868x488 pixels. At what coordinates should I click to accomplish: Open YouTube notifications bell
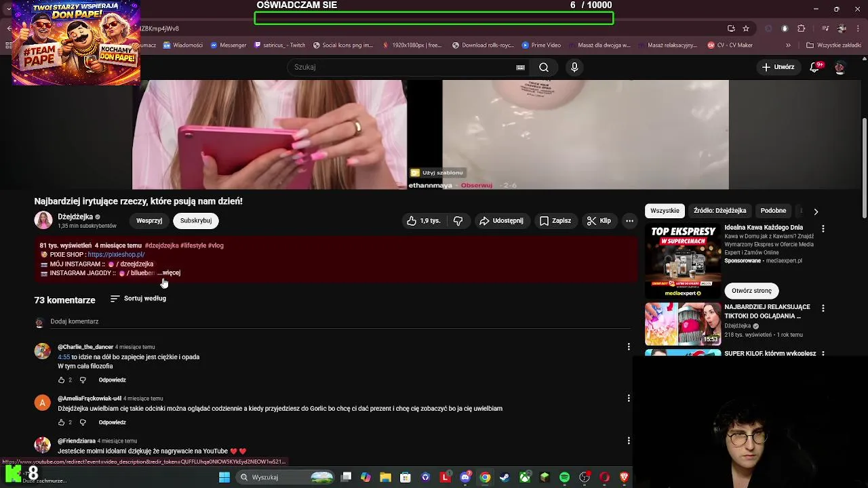click(816, 67)
